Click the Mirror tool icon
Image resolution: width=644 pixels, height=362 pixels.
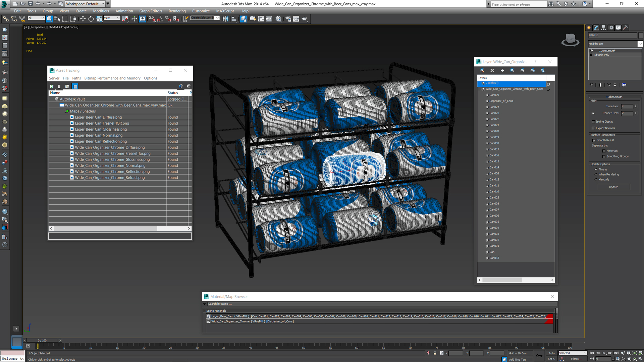pos(225,19)
